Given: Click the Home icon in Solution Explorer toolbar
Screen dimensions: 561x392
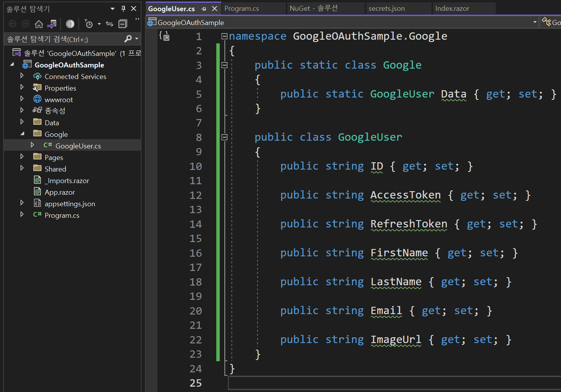Looking at the screenshot, I should pyautogui.click(x=39, y=24).
